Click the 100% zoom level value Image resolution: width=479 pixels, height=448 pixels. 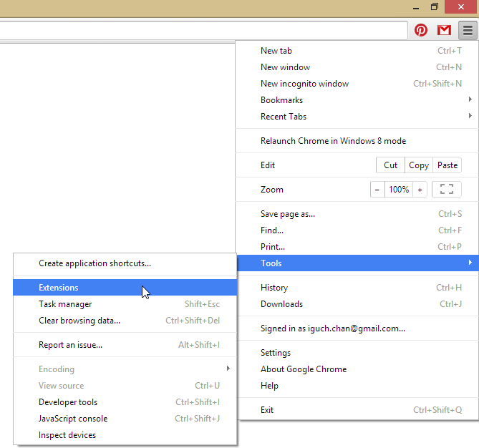399,190
